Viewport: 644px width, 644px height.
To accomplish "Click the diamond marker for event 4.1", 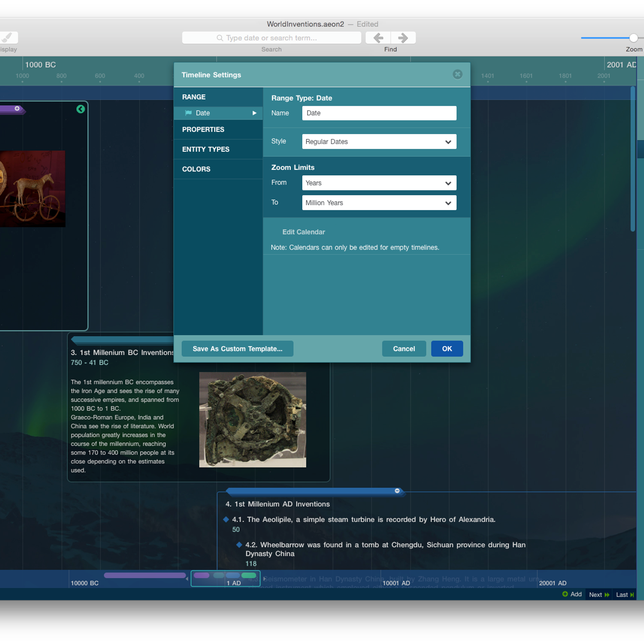I will 226,519.
